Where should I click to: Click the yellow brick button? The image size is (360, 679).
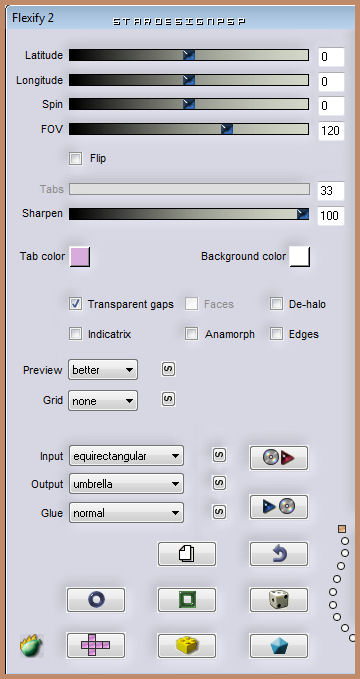coord(187,645)
